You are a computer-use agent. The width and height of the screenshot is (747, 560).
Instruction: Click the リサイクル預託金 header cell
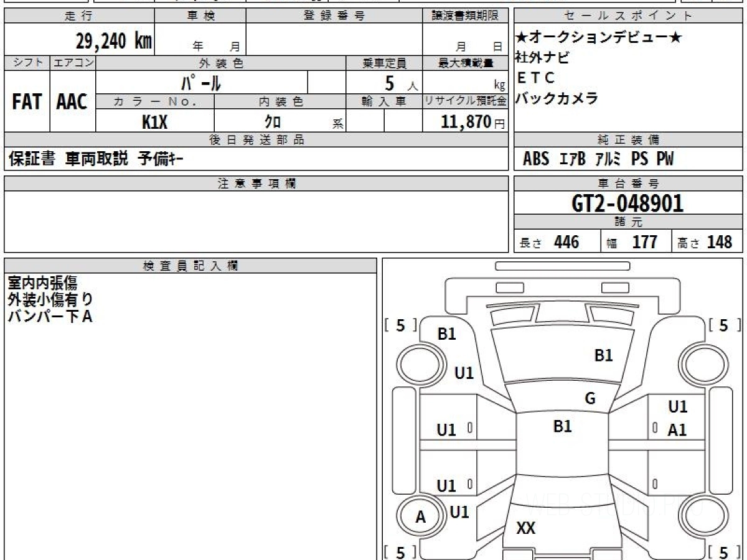(x=465, y=101)
